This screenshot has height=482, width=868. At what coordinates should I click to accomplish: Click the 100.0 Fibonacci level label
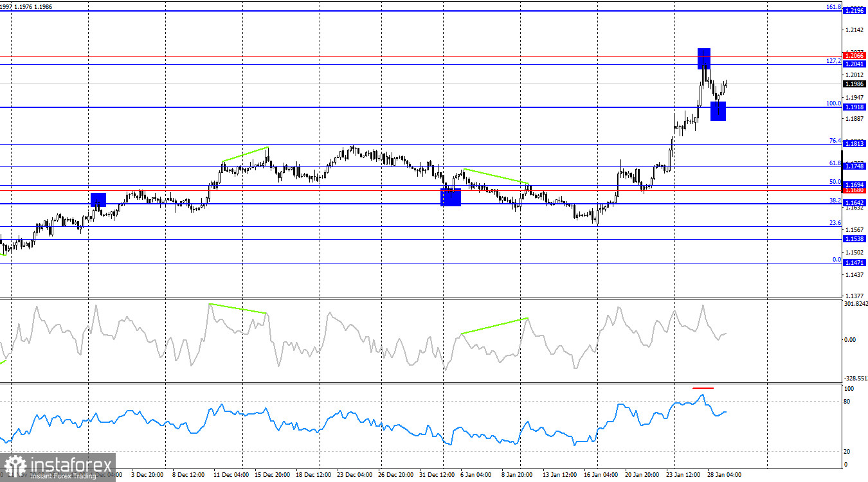click(833, 103)
